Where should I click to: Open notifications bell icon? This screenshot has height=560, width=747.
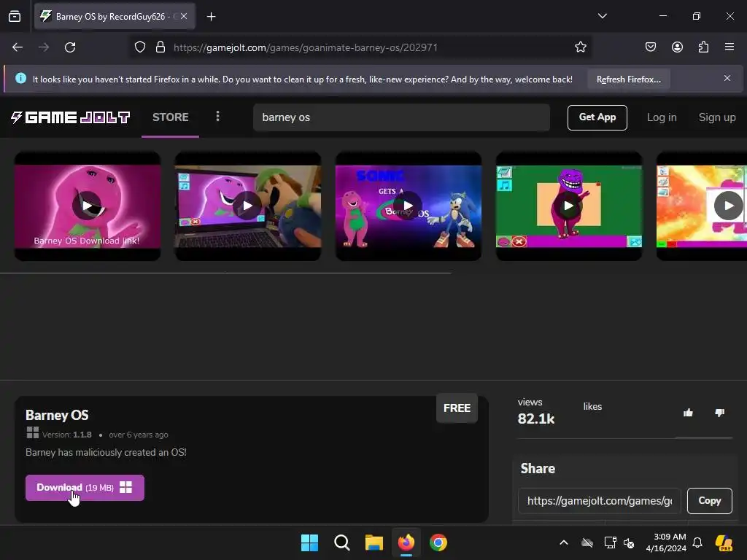point(697,542)
